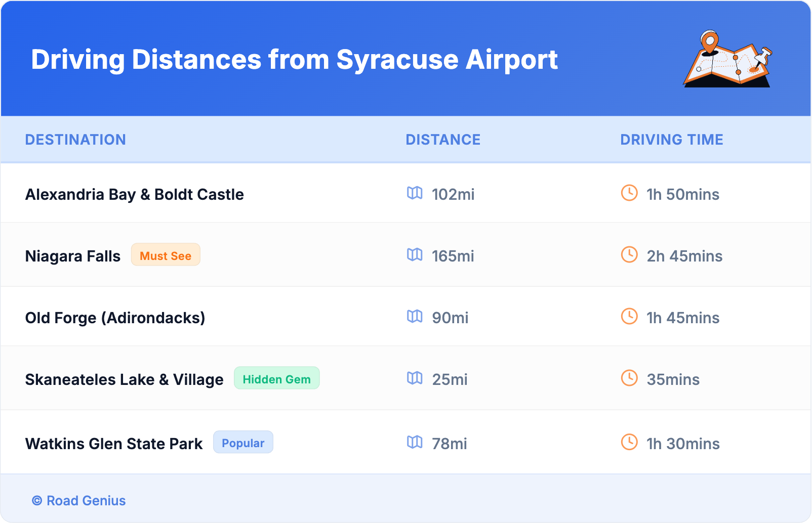Screen dimensions: 812x523
Task: Click the Driving Time column header
Action: pyautogui.click(x=671, y=140)
